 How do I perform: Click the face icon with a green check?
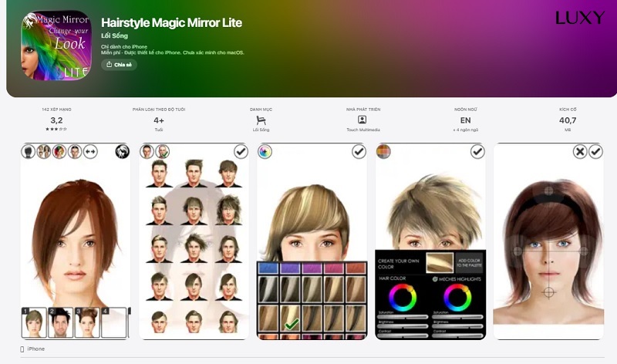click(x=162, y=151)
